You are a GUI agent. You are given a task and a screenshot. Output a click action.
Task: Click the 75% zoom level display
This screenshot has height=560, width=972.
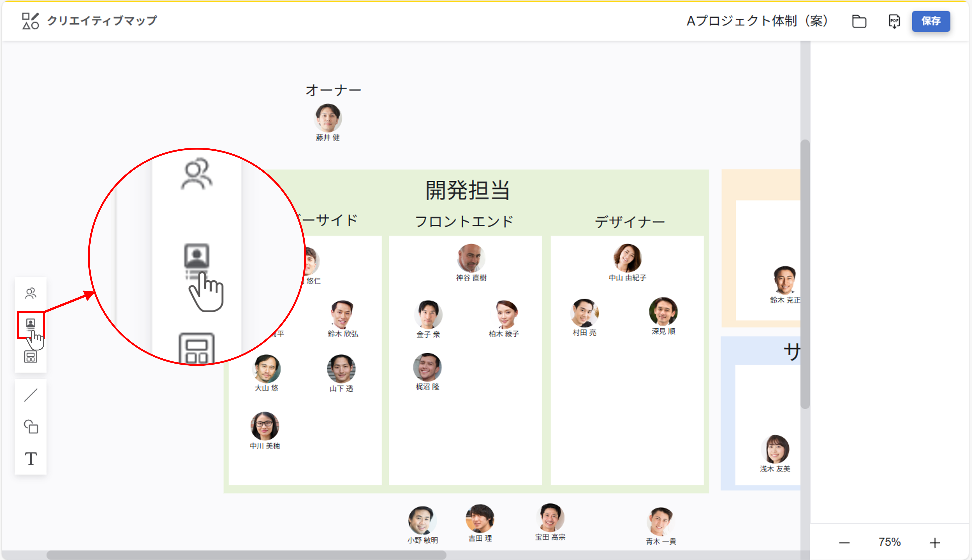click(889, 543)
